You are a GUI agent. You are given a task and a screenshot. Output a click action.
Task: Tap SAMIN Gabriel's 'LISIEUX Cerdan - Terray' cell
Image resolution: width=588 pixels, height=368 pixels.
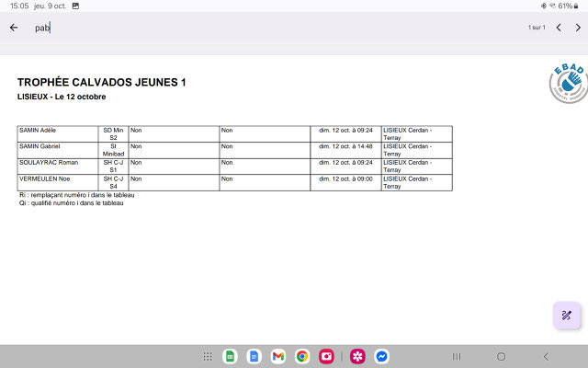click(x=416, y=150)
